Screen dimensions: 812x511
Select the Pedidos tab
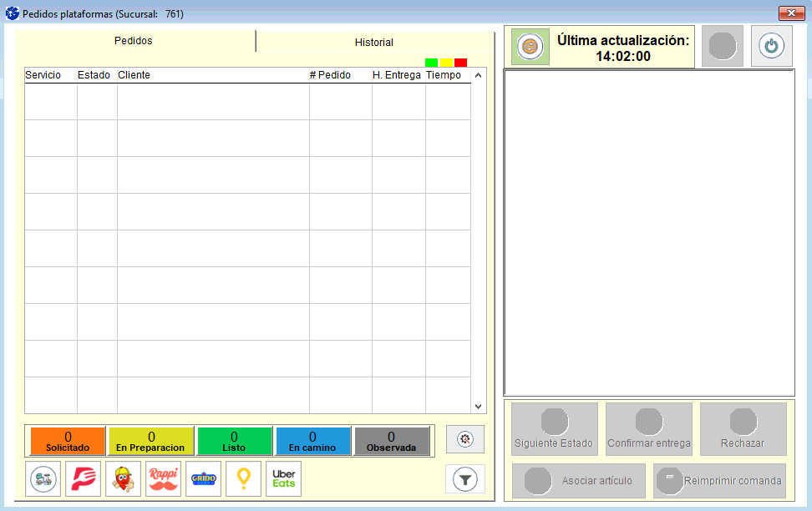[x=134, y=41]
